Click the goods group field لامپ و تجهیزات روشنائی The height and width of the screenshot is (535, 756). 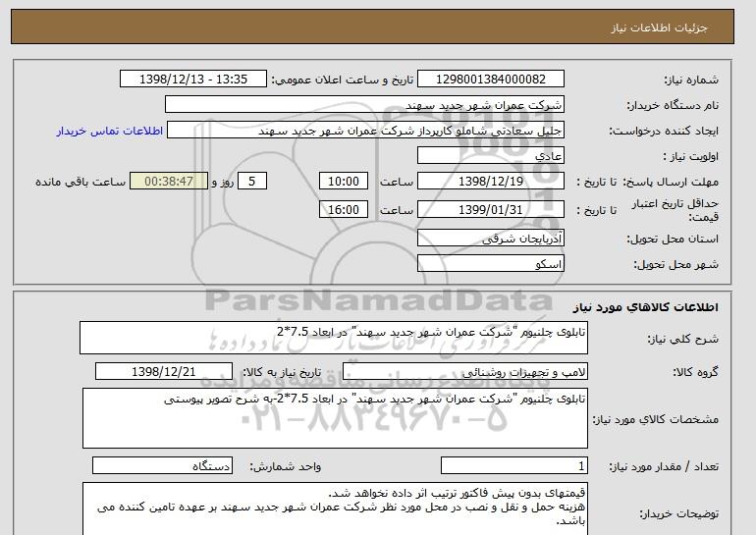[x=464, y=372]
